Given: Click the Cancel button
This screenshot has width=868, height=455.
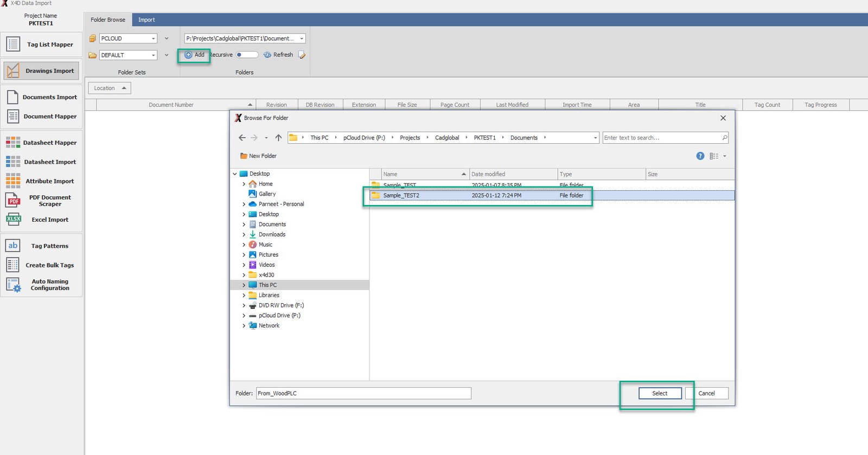Looking at the screenshot, I should pos(706,393).
